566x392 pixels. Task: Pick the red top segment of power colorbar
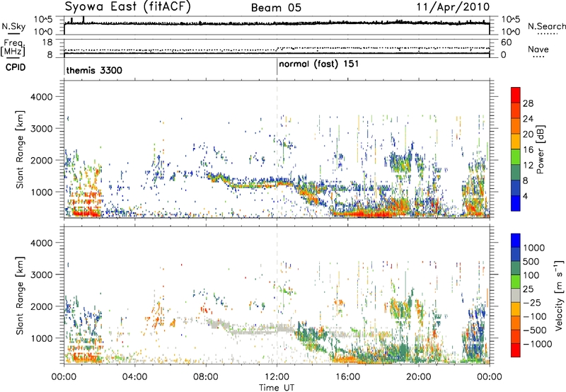(516, 96)
